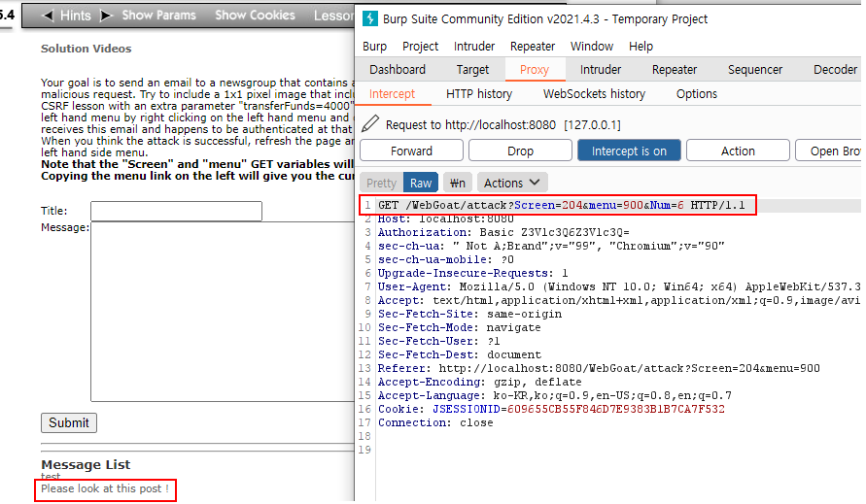Click the Host: localhost:8080 header line

pyautogui.click(x=446, y=218)
